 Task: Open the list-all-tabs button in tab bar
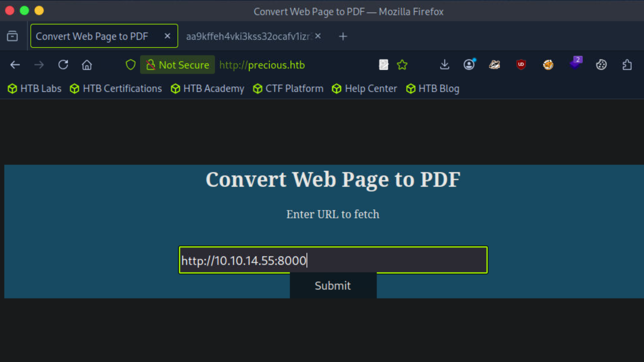coord(12,36)
